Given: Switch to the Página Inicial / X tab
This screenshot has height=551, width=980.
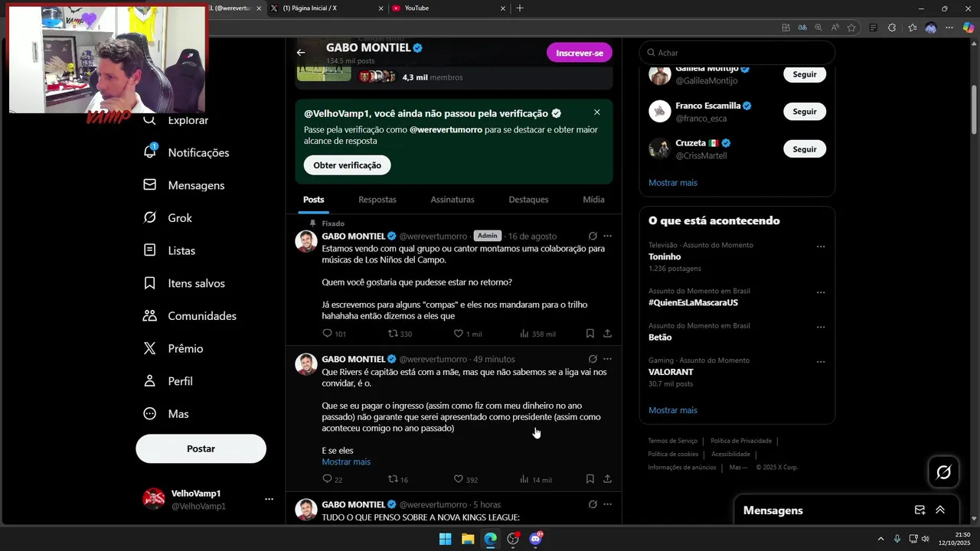Looking at the screenshot, I should point(328,8).
